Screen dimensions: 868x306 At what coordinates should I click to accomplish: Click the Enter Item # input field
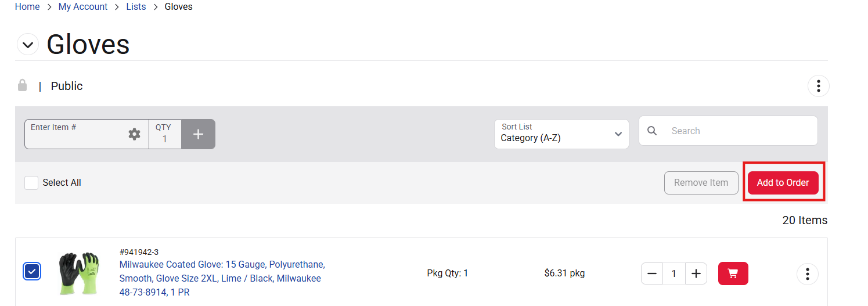75,134
